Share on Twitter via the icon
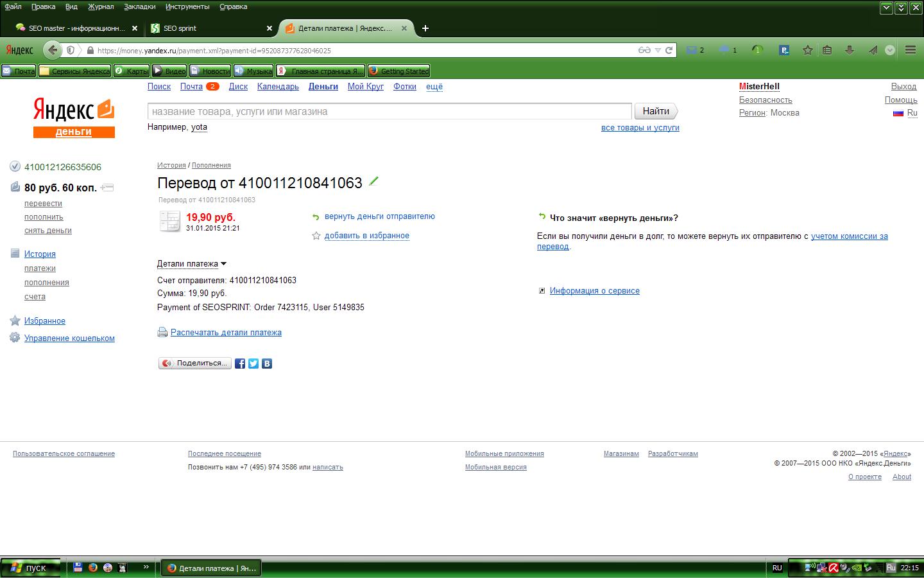924x578 pixels. pos(253,363)
